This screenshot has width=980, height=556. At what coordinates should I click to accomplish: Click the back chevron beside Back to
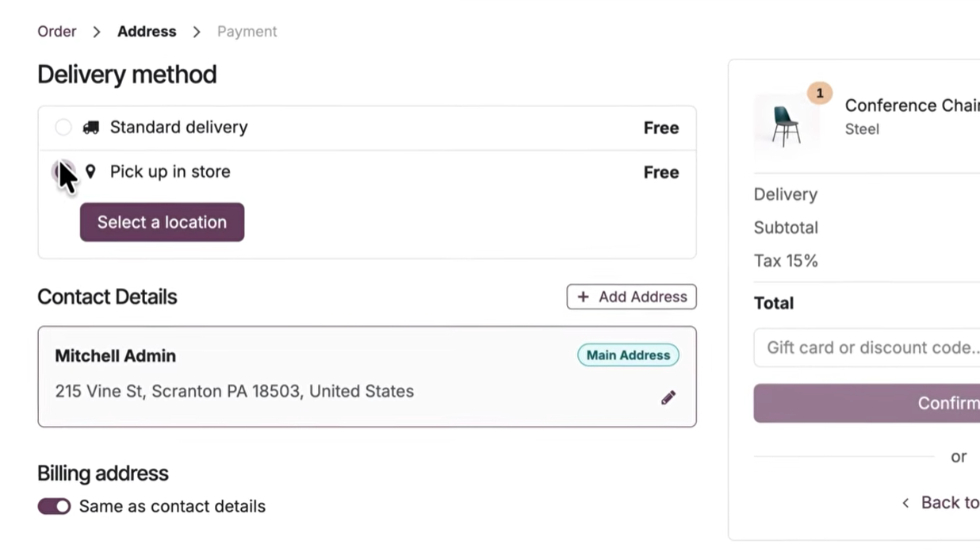pyautogui.click(x=905, y=503)
